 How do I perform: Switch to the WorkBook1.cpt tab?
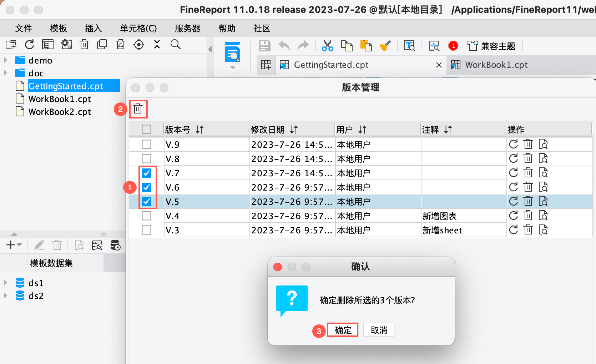pyautogui.click(x=496, y=65)
